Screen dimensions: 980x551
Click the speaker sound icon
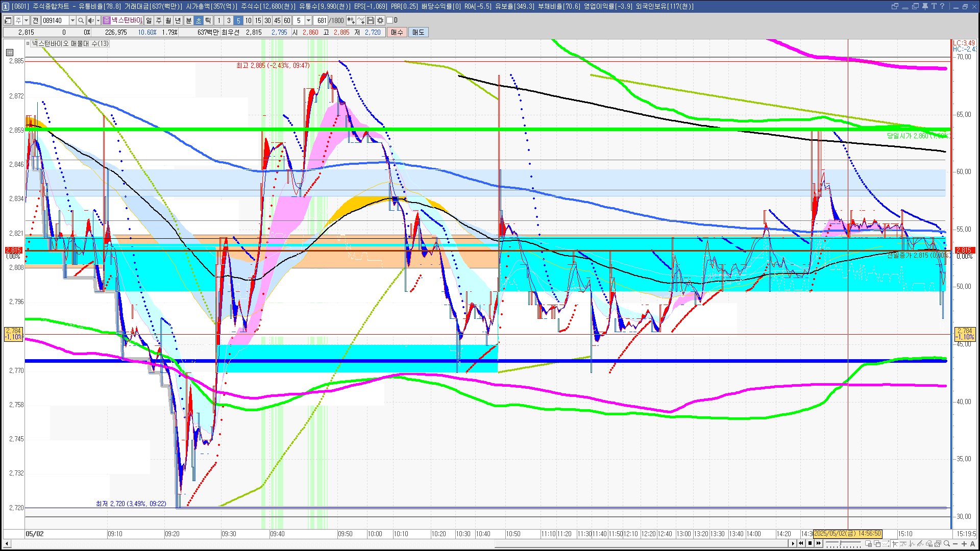(x=90, y=20)
